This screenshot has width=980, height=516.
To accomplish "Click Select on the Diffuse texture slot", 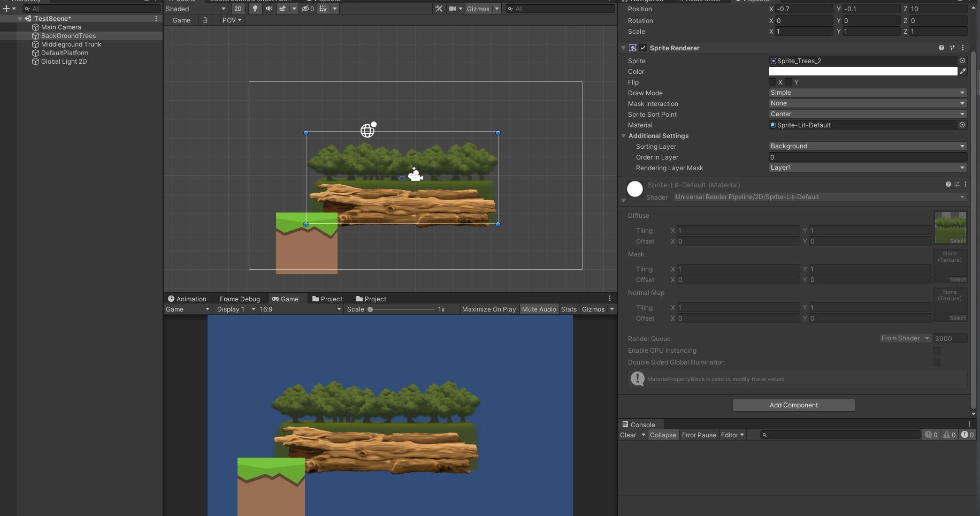I will (958, 241).
